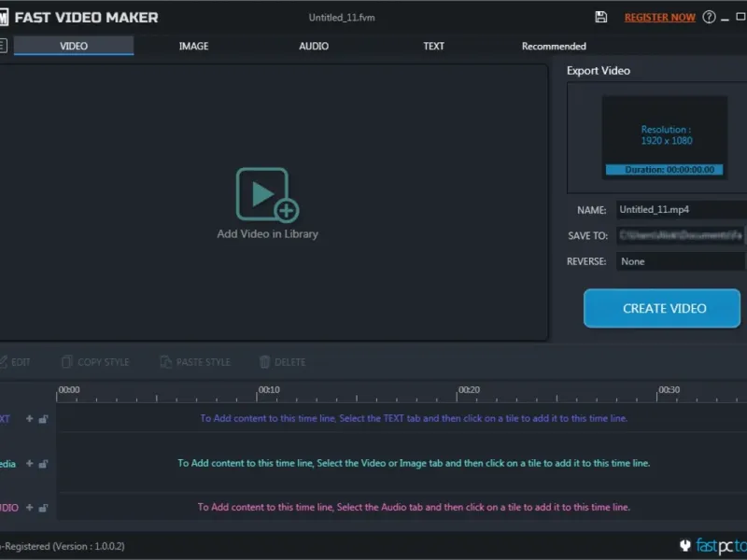
Task: Open the REVERSE dropdown showing None
Action: [682, 261]
